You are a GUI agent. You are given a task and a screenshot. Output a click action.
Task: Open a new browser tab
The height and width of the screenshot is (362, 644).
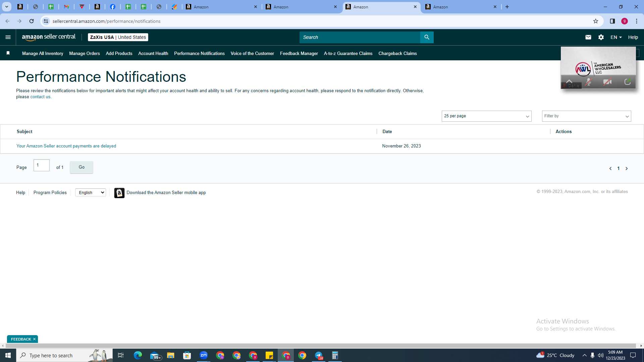pos(507,7)
